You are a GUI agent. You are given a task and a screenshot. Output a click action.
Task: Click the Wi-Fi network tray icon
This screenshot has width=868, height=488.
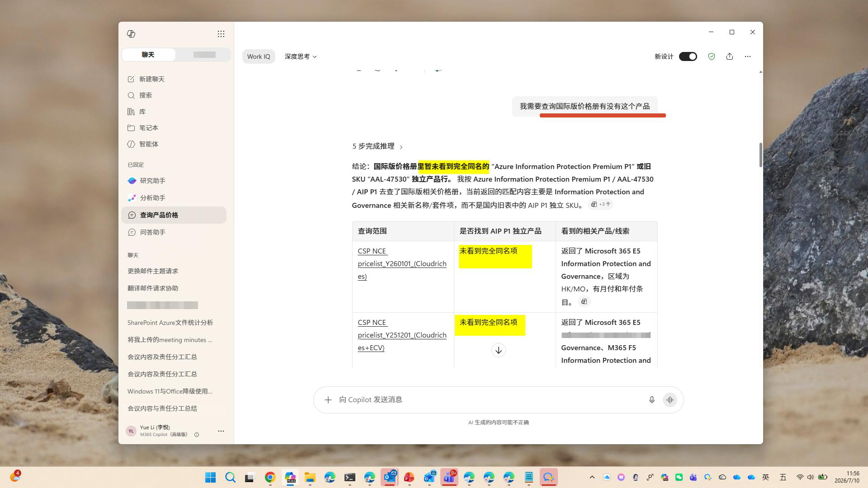tap(800, 477)
